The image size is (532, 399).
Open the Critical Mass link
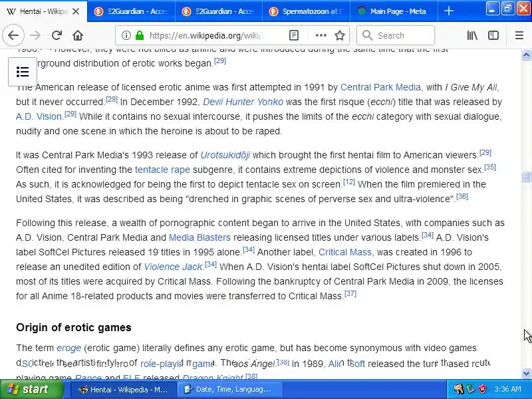coord(344,252)
